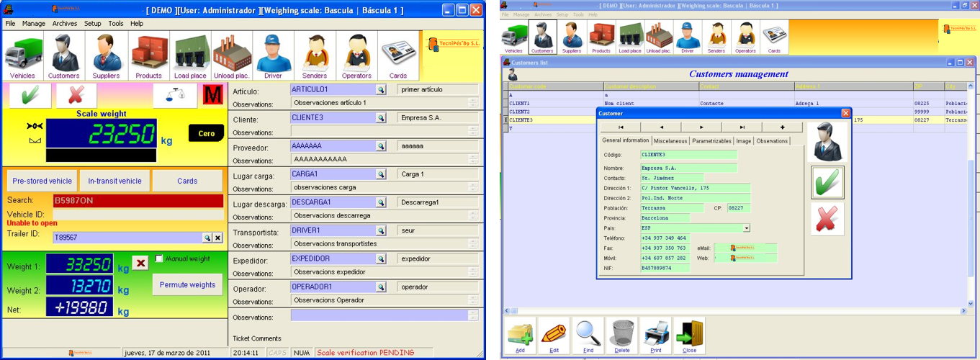Go to last record in Customer dialog
980x360 pixels.
(742, 127)
